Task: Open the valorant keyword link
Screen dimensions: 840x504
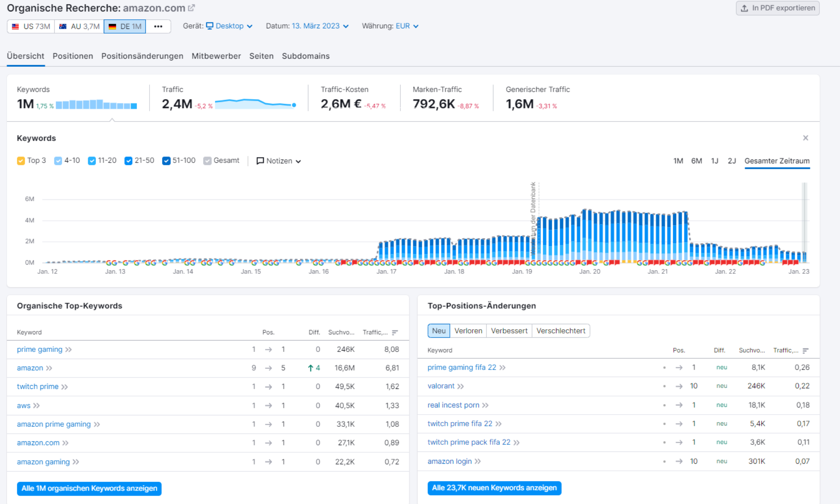Action: click(441, 386)
